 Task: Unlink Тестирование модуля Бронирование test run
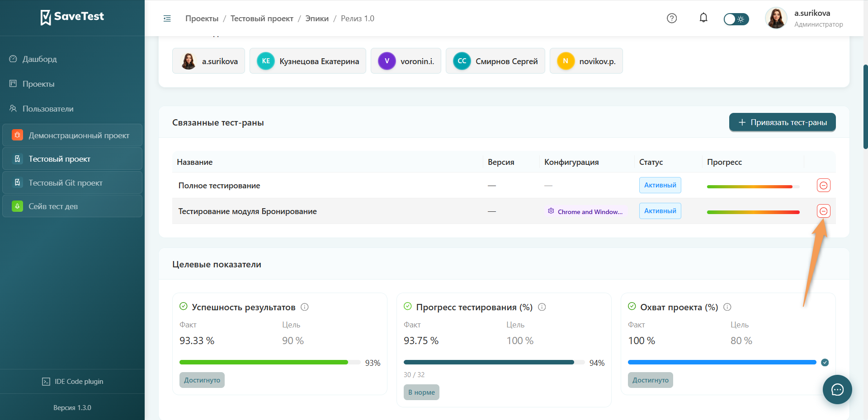point(824,211)
